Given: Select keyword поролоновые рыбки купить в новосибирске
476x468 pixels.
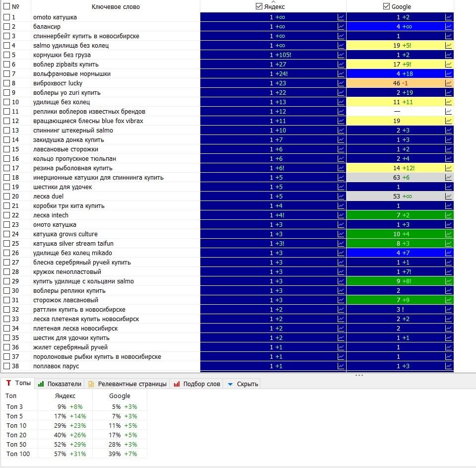Looking at the screenshot, I should tap(97, 356).
